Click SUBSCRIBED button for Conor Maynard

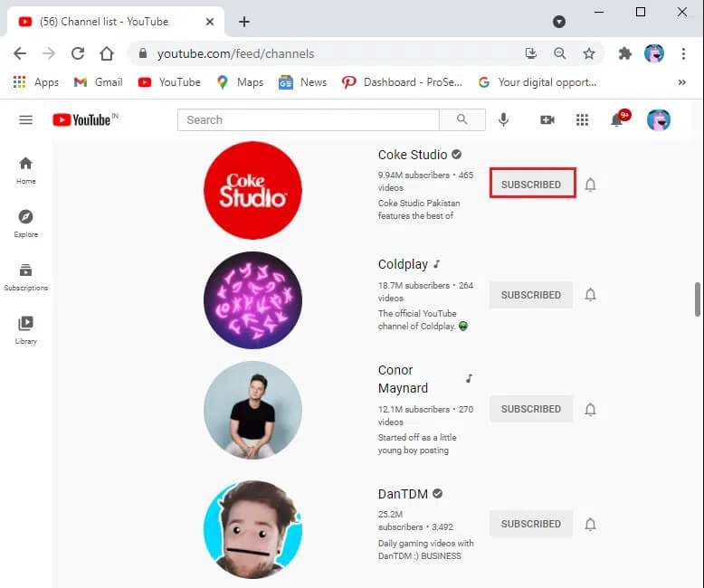click(531, 409)
